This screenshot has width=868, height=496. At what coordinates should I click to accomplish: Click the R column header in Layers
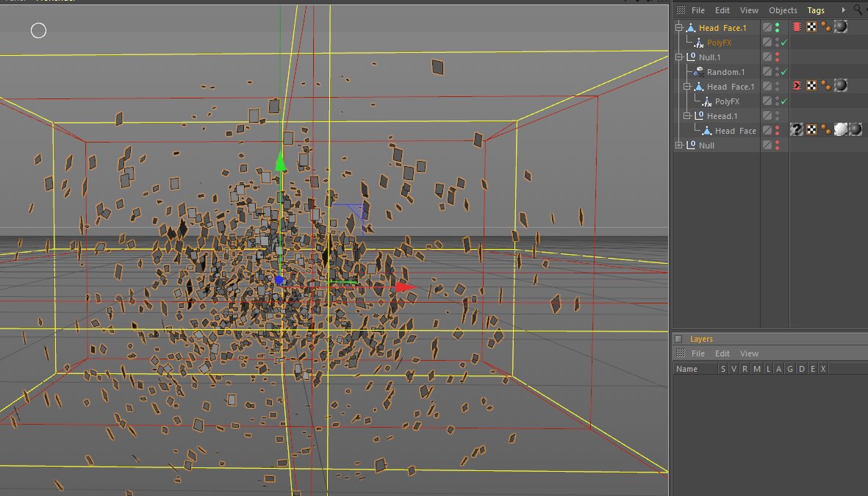(x=745, y=369)
